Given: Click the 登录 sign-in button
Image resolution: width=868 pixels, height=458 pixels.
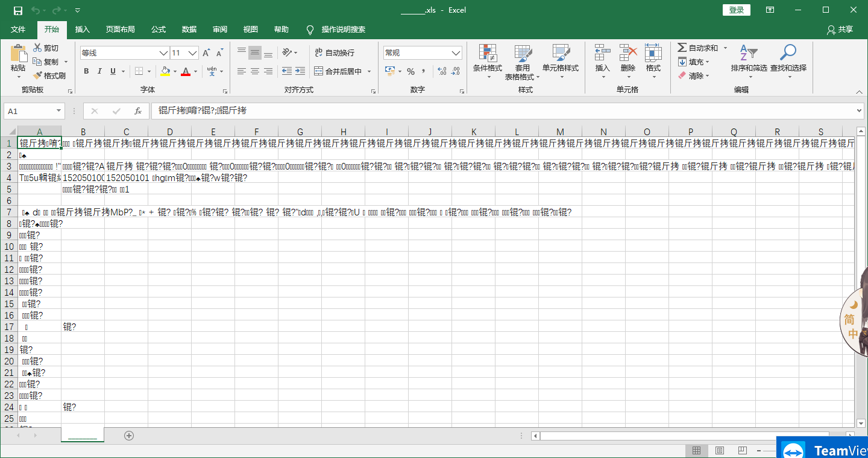Looking at the screenshot, I should coord(737,10).
